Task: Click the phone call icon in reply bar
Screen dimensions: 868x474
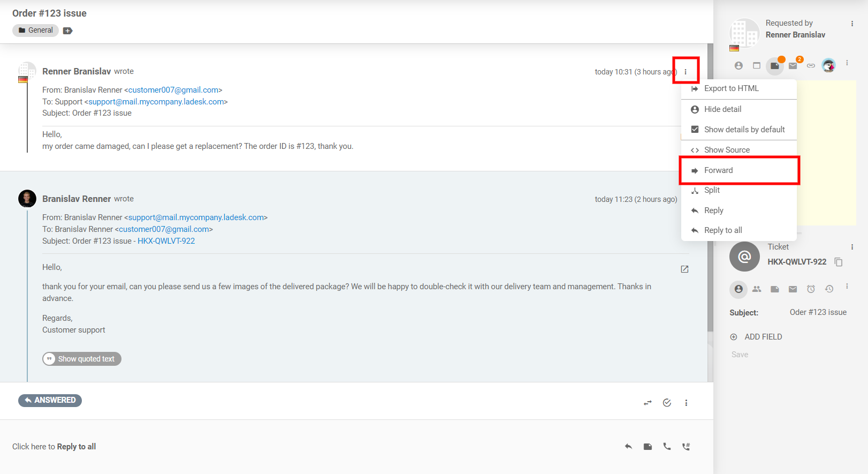Action: click(667, 446)
